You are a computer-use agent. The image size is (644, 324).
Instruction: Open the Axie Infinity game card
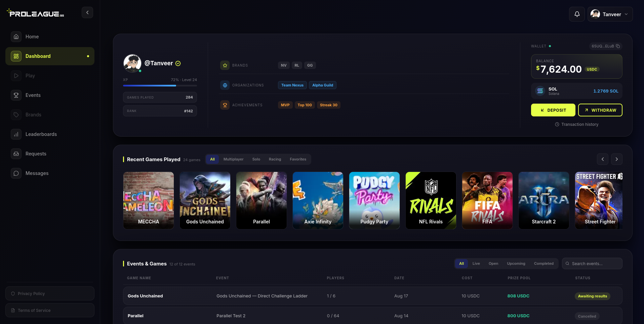point(318,201)
